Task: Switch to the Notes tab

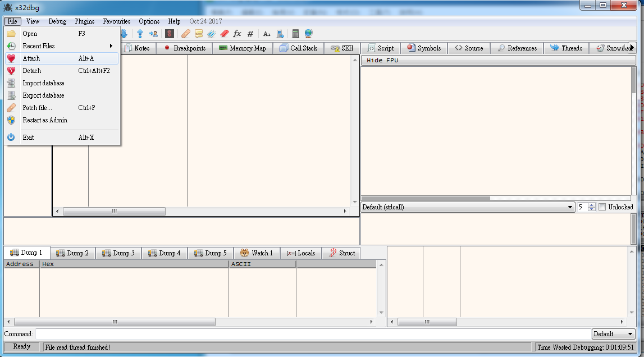Action: [138, 48]
